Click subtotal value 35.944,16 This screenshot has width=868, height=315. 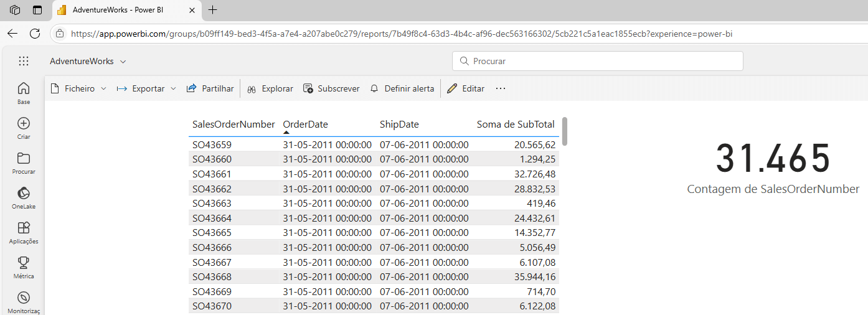[x=534, y=276]
